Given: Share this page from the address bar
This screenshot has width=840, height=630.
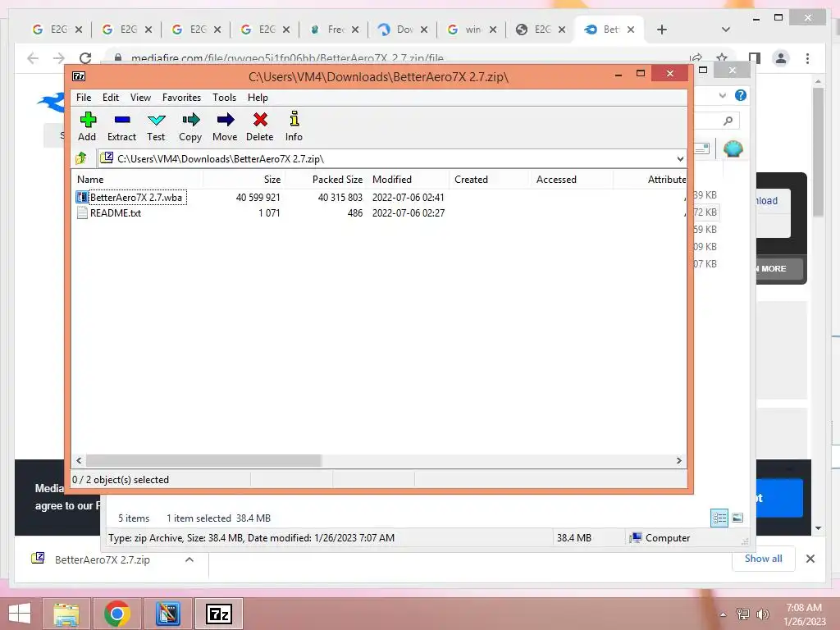Looking at the screenshot, I should (x=696, y=57).
